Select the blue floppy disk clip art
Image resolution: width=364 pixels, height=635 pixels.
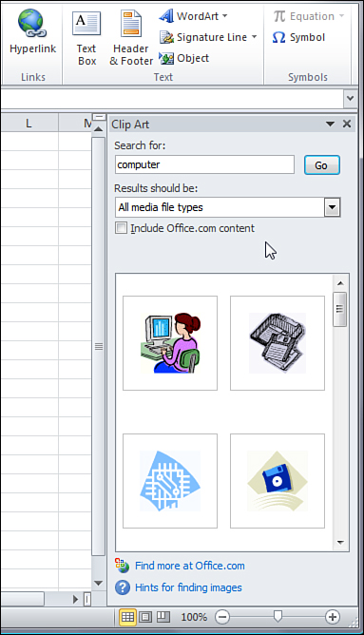click(x=278, y=481)
